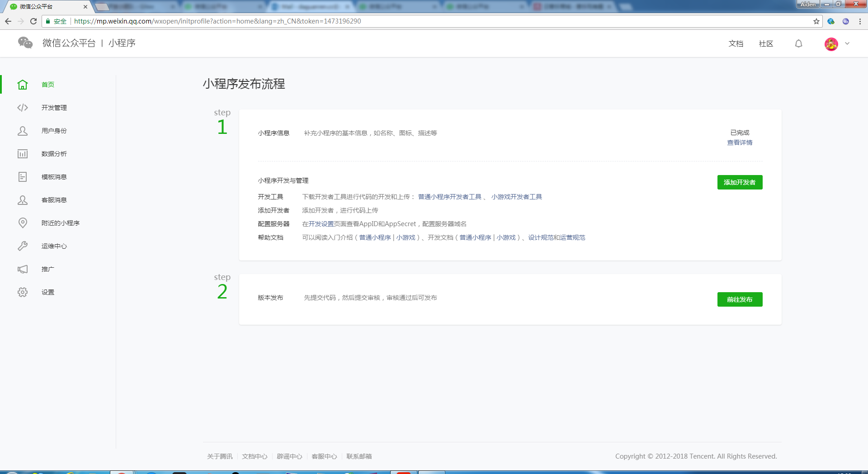868x474 pixels.
Task: Click 已完成 status text
Action: pos(740,133)
